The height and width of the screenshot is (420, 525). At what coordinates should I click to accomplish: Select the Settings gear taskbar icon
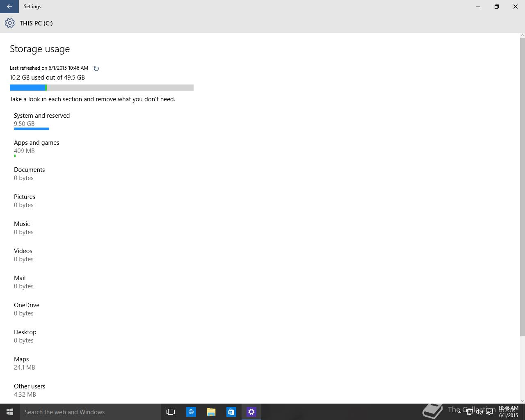(251, 412)
